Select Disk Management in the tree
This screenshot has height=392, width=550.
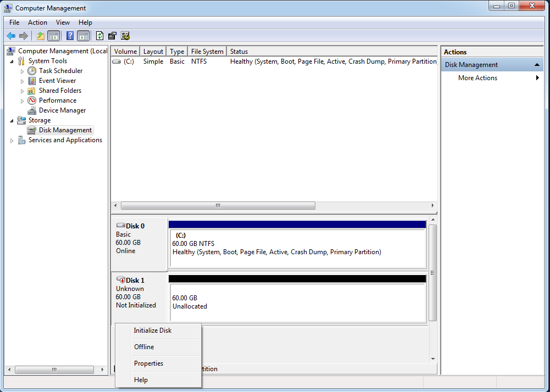click(x=65, y=130)
